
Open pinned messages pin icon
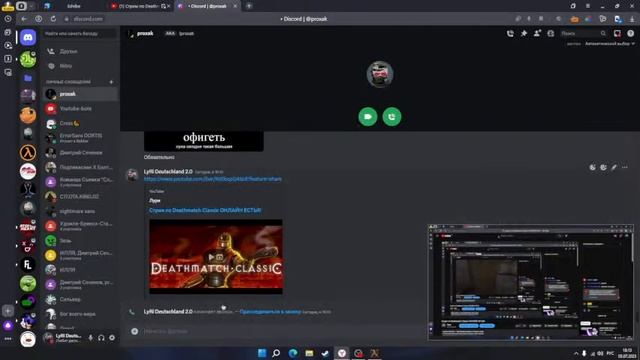[524, 33]
